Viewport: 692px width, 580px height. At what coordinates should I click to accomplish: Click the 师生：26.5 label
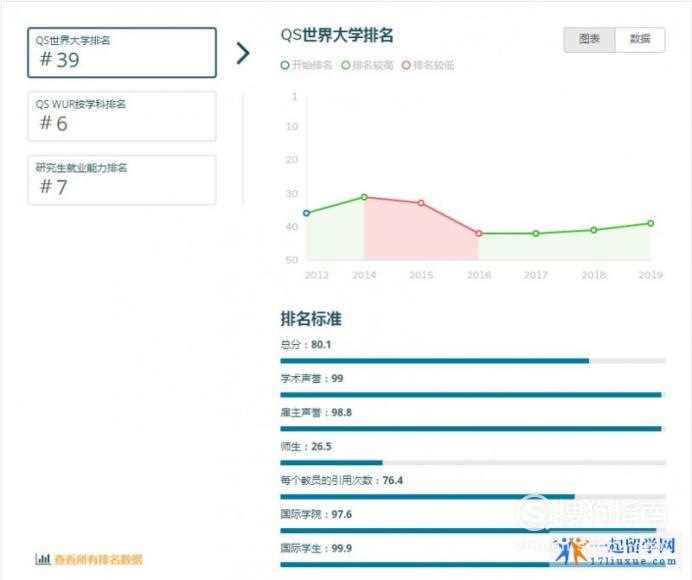(306, 447)
